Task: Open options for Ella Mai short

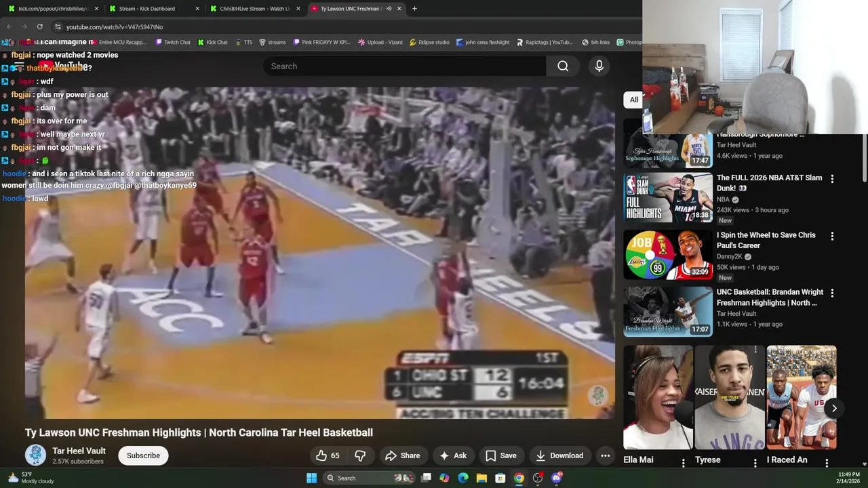Action: coord(683,462)
